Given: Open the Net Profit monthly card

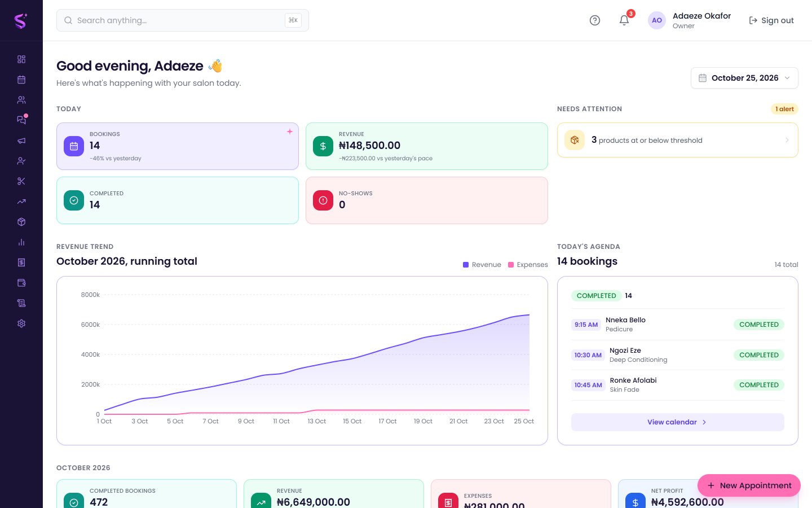Looking at the screenshot, I should (x=708, y=494).
